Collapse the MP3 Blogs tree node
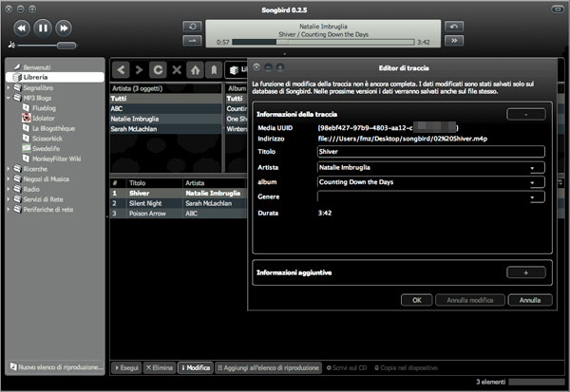The image size is (570, 392). pyautogui.click(x=8, y=98)
